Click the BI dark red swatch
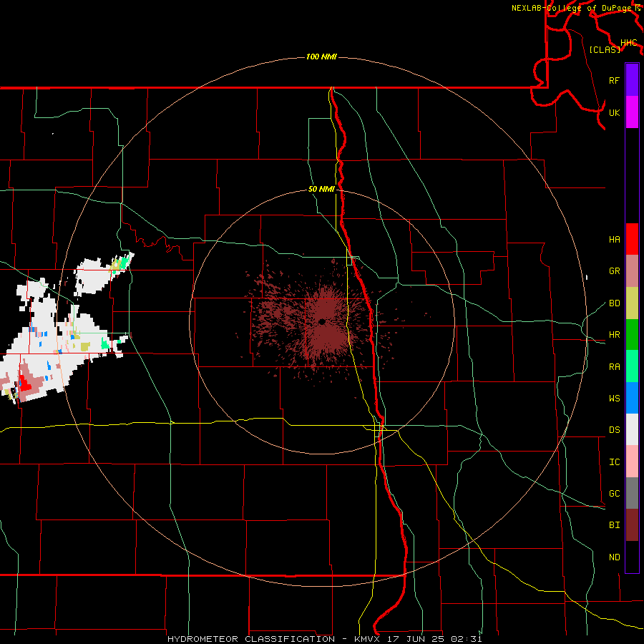 click(632, 525)
